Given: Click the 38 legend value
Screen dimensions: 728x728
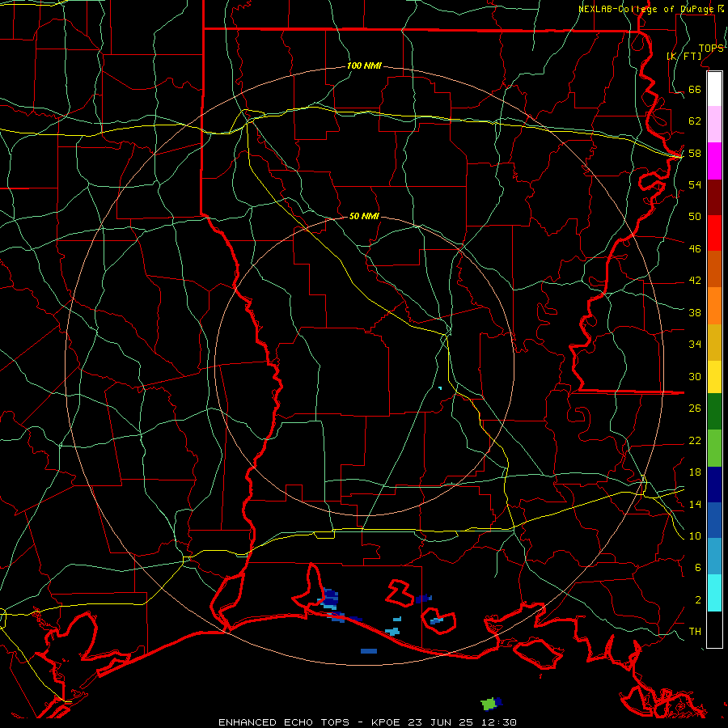Looking at the screenshot, I should (x=695, y=312).
